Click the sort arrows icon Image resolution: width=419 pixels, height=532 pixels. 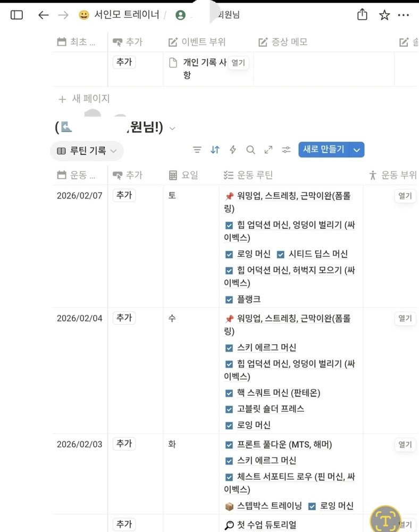coord(215,150)
